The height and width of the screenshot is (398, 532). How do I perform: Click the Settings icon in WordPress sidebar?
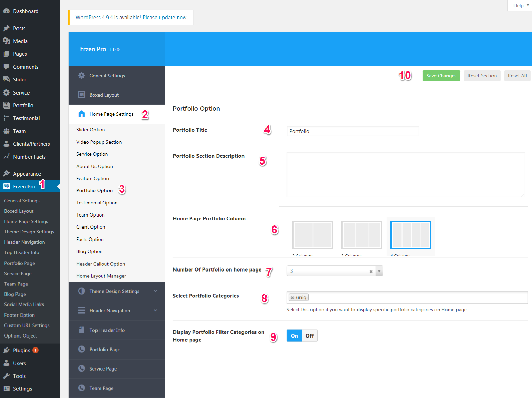pos(7,389)
